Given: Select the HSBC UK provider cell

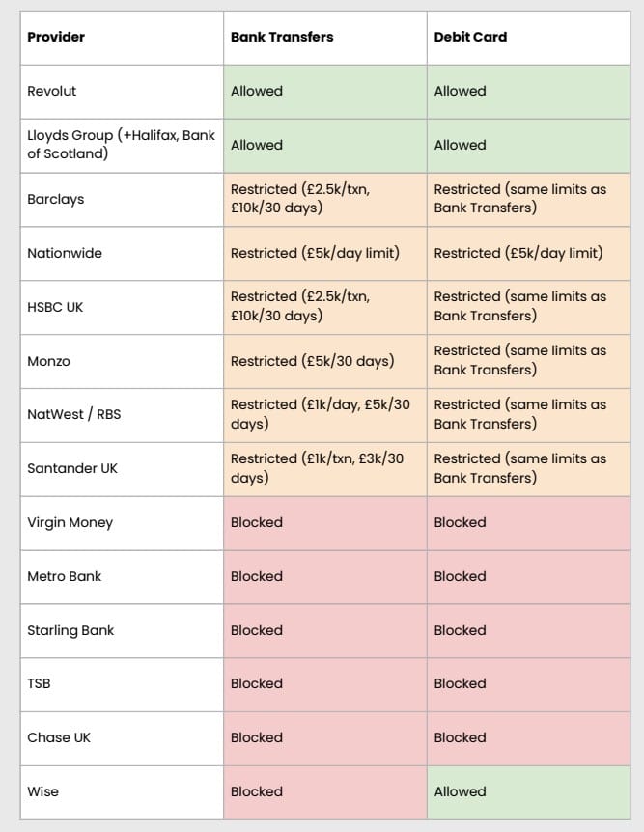Looking at the screenshot, I should pos(55,307).
